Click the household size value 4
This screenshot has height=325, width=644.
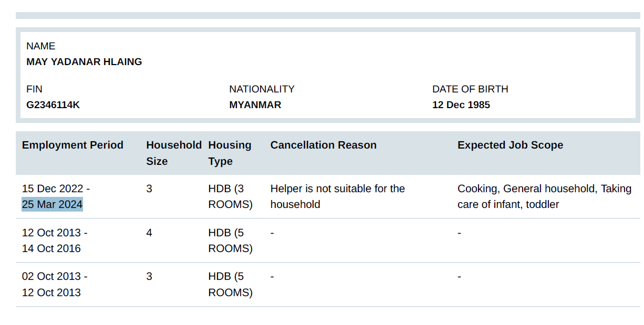coord(149,233)
